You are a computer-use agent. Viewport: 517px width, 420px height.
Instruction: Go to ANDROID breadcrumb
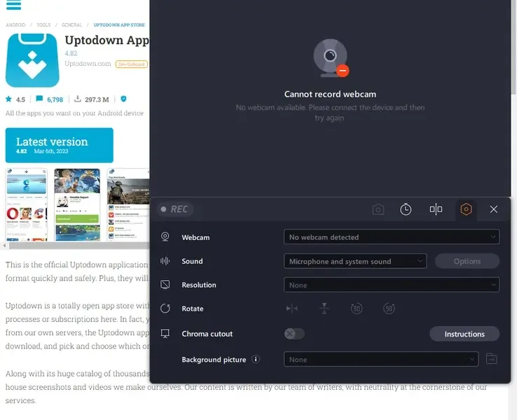pos(15,25)
